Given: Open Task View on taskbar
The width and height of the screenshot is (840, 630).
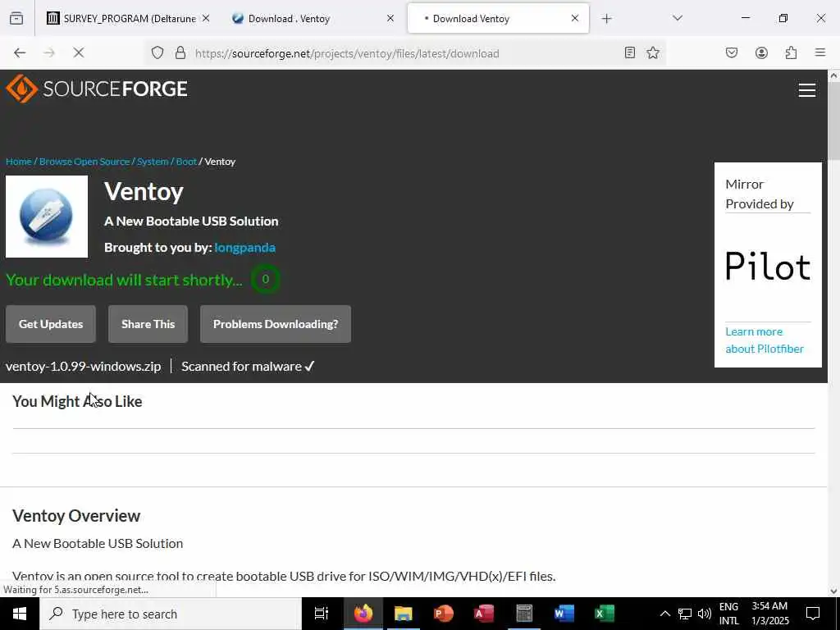Looking at the screenshot, I should point(322,614).
